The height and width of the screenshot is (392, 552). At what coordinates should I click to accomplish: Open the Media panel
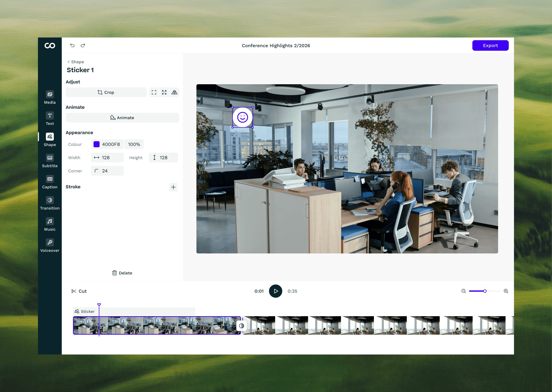coord(50,97)
